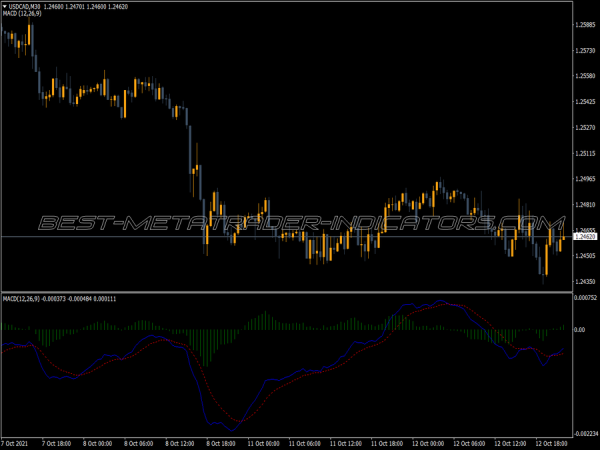
Task: Click the MACD (12,26,9) label in main chart
Action: [22, 13]
